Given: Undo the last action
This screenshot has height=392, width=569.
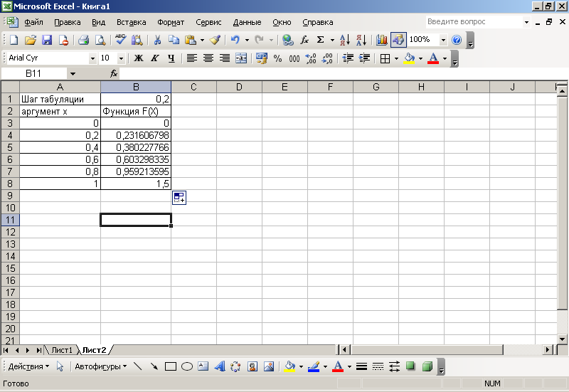Looking at the screenshot, I should pyautogui.click(x=235, y=40).
